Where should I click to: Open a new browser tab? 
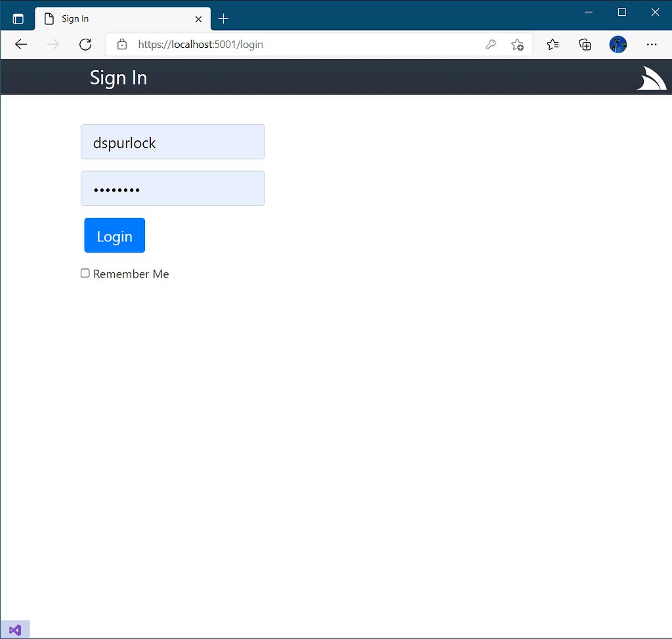223,18
